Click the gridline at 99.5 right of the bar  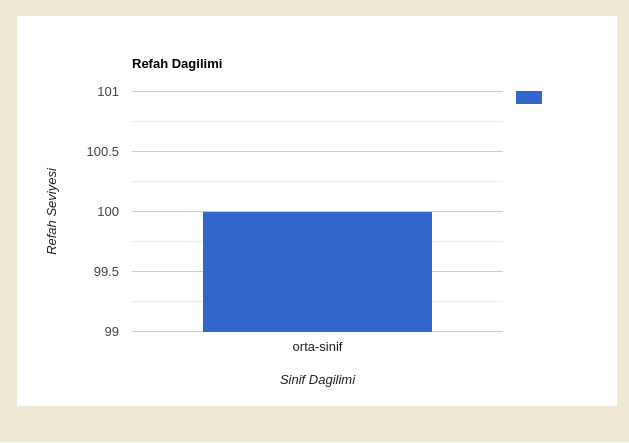click(467, 272)
